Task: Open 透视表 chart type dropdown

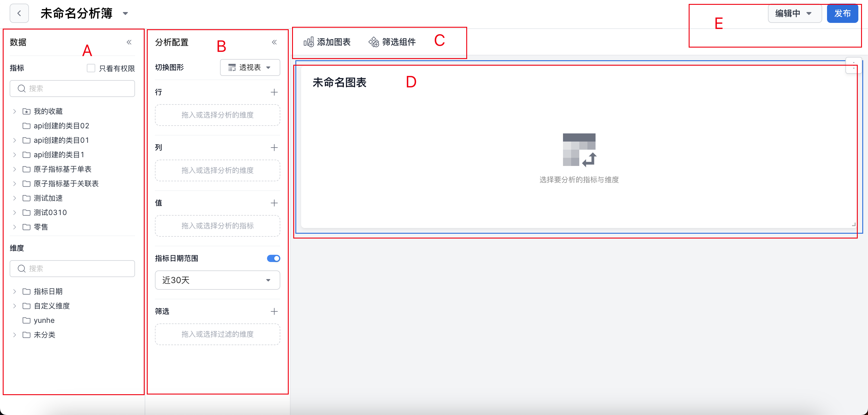Action: click(x=250, y=68)
